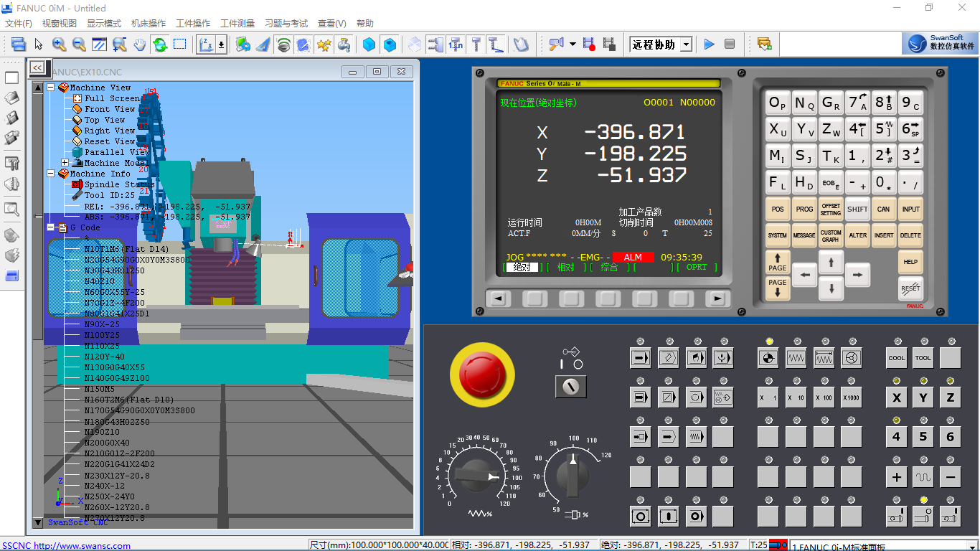Image resolution: width=980 pixels, height=551 pixels.
Task: Toggle the program protect key switch
Action: 571,387
